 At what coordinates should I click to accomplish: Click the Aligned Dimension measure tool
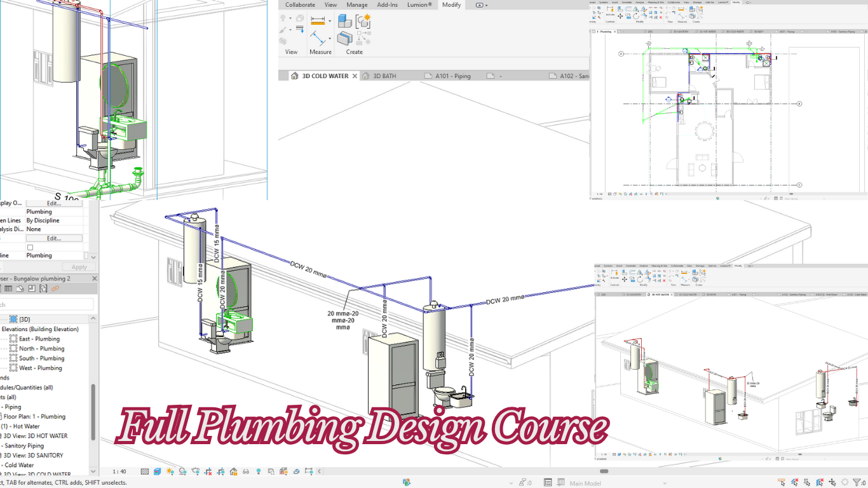318,21
